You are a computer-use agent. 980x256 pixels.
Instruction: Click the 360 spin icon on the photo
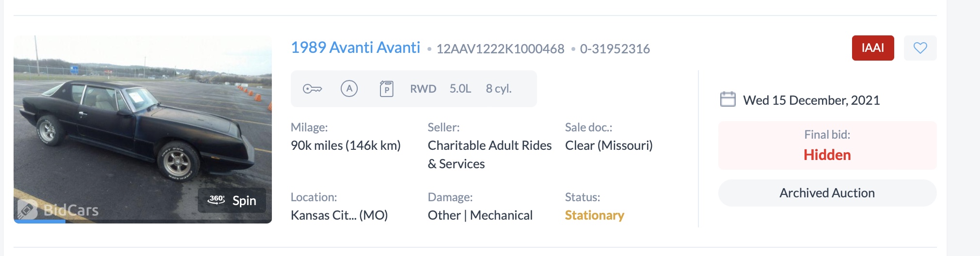pyautogui.click(x=216, y=200)
